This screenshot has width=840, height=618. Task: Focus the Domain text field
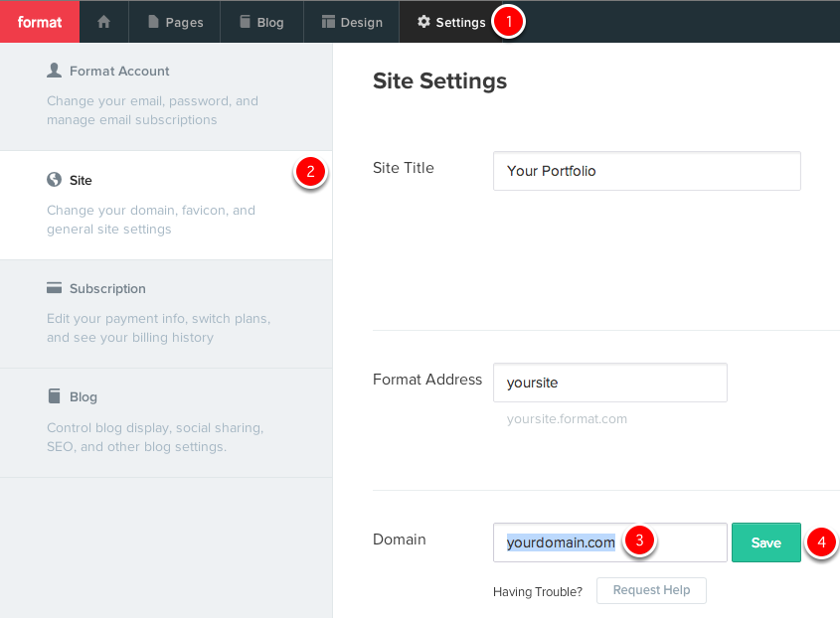(610, 542)
